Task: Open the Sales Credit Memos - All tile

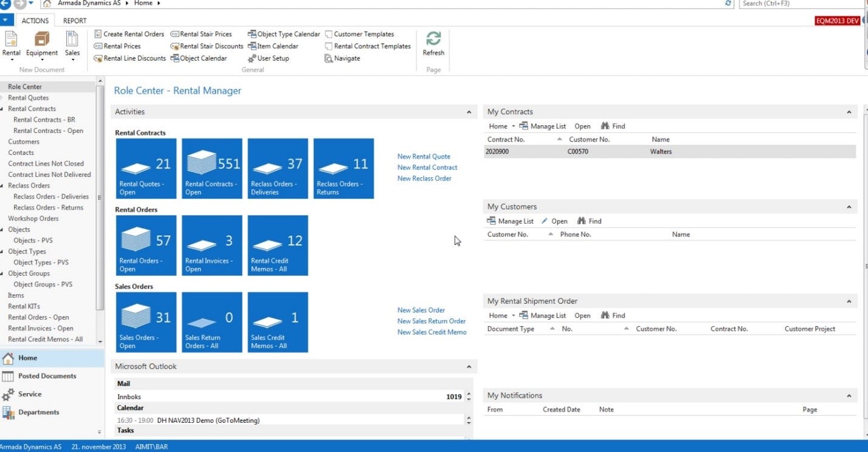Action: click(278, 322)
